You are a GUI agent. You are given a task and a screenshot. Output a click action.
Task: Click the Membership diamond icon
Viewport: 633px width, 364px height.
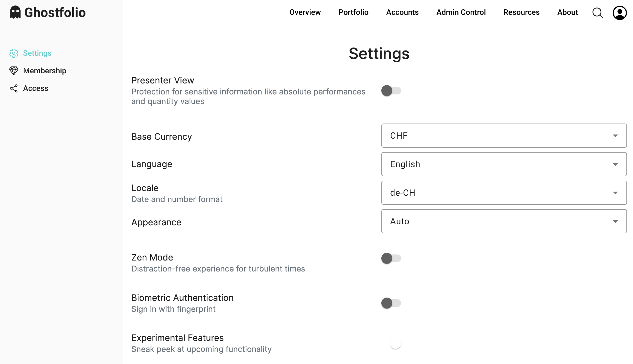pyautogui.click(x=14, y=71)
